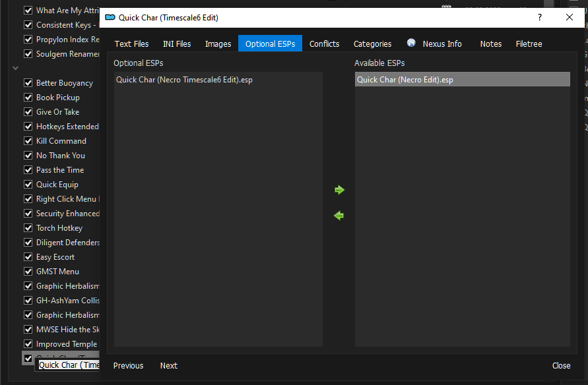This screenshot has width=588, height=385.
Task: Switch to the Conflicts tab
Action: [324, 44]
